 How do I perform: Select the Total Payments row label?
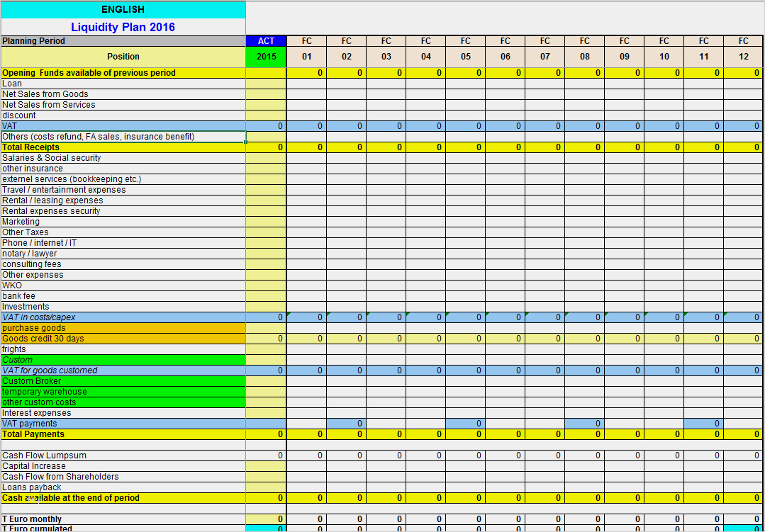point(123,434)
